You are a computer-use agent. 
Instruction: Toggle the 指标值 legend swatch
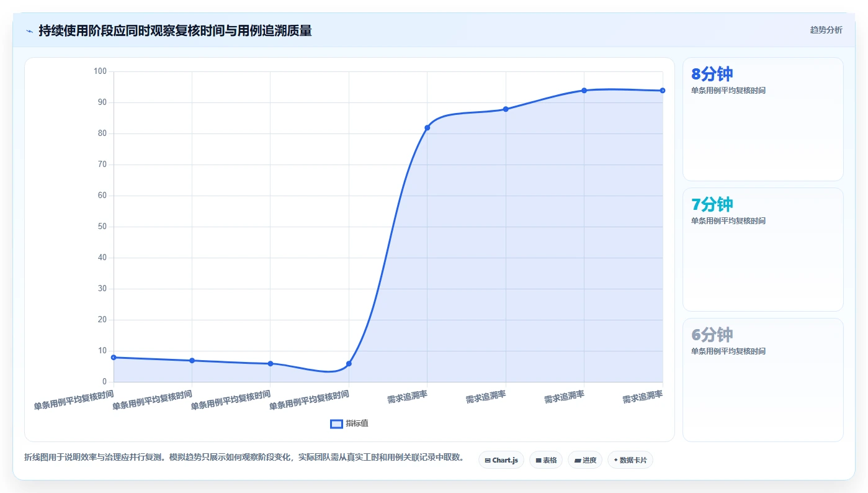(x=336, y=423)
